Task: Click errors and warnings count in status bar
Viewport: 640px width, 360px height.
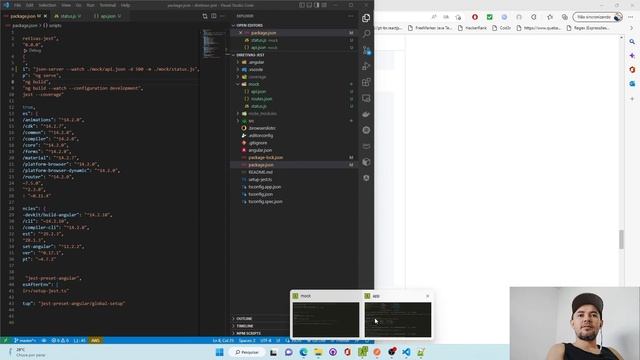Action: pyautogui.click(x=60, y=340)
